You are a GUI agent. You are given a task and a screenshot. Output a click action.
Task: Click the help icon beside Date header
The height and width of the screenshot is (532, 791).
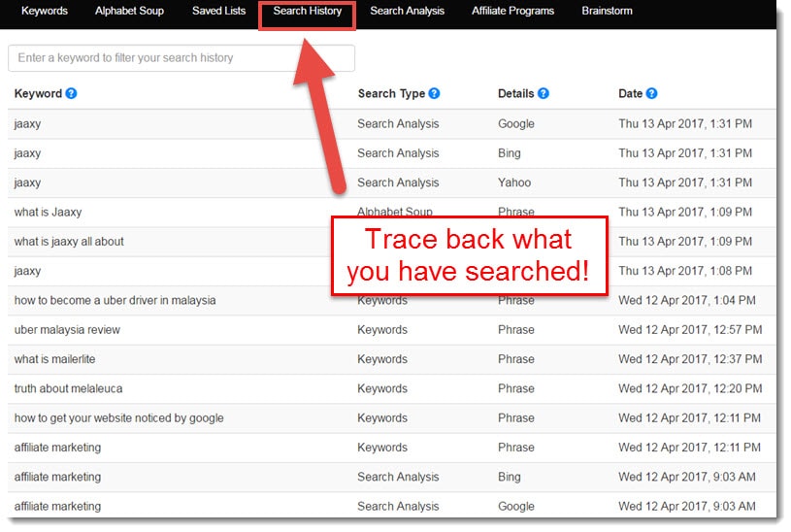(x=652, y=93)
